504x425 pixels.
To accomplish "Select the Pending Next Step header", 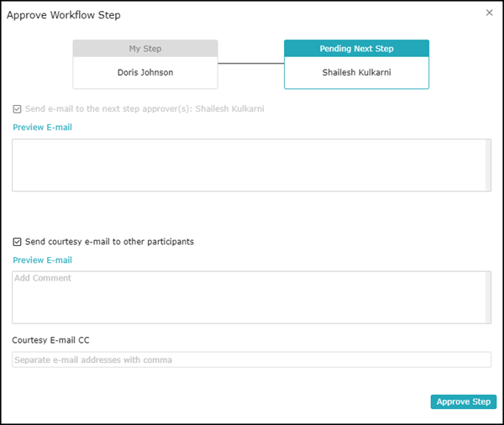I will click(x=356, y=49).
